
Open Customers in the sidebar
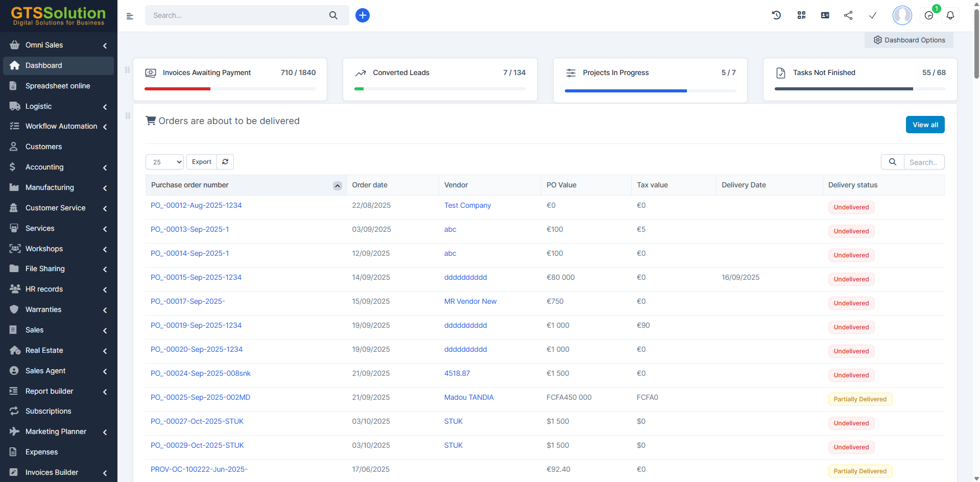coord(43,147)
